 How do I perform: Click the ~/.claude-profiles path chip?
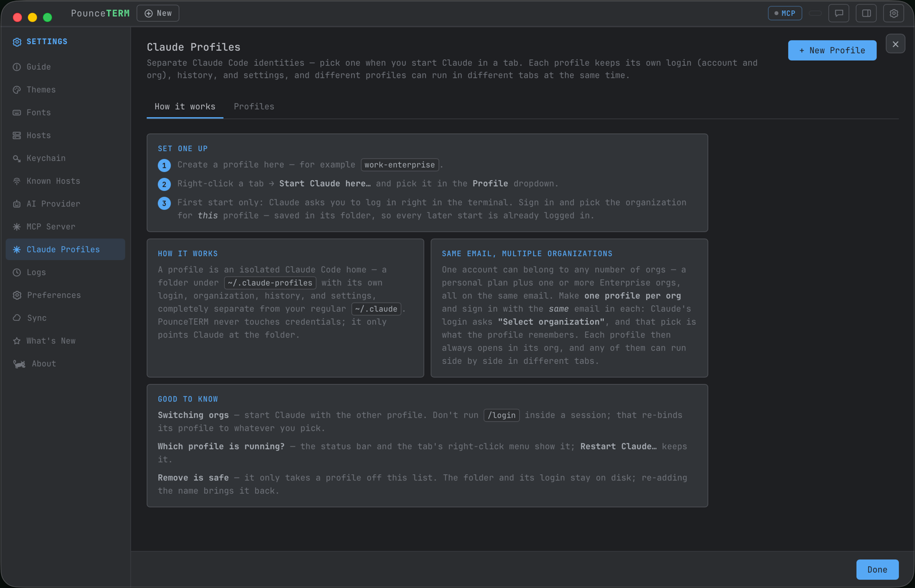pos(270,283)
